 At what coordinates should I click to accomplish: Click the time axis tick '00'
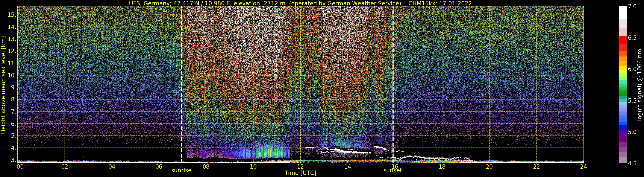point(20,166)
